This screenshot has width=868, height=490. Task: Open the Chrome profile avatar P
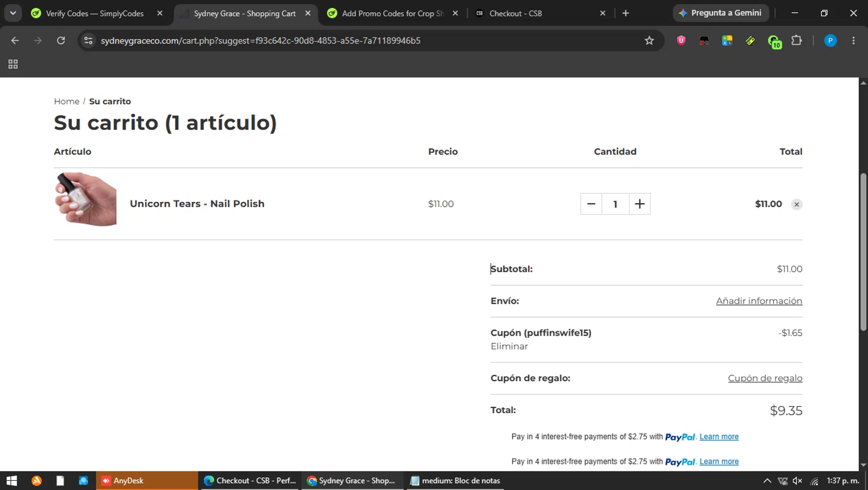(830, 40)
